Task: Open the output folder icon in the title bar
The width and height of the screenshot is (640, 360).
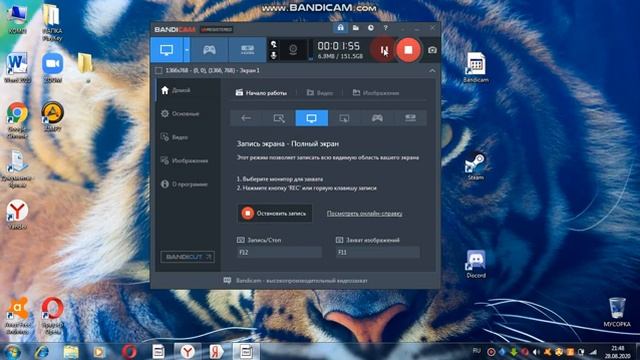Action: 356,28
